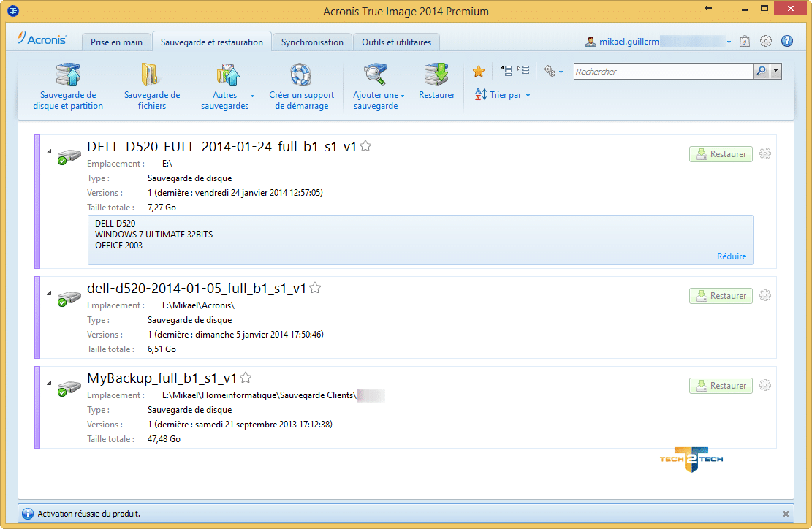Expand Trier par dropdown arrow
Viewport: 812px width, 529px height.
[528, 95]
